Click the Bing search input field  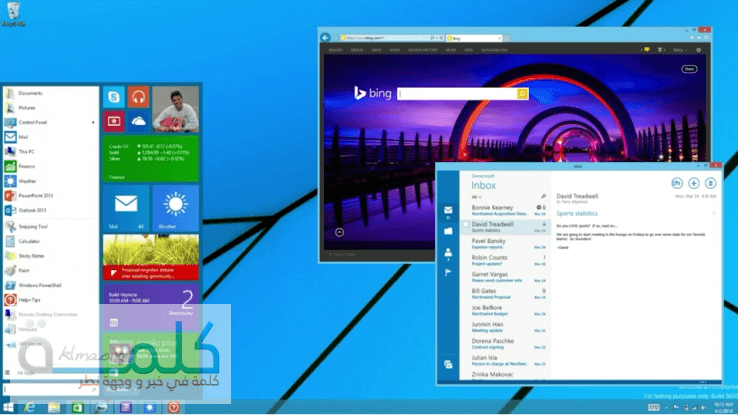pos(457,94)
